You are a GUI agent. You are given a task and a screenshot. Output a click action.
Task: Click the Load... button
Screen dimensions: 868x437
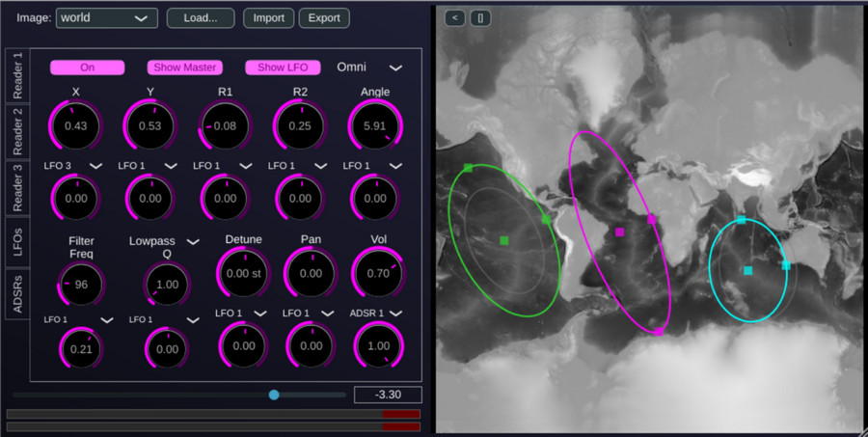coord(201,17)
